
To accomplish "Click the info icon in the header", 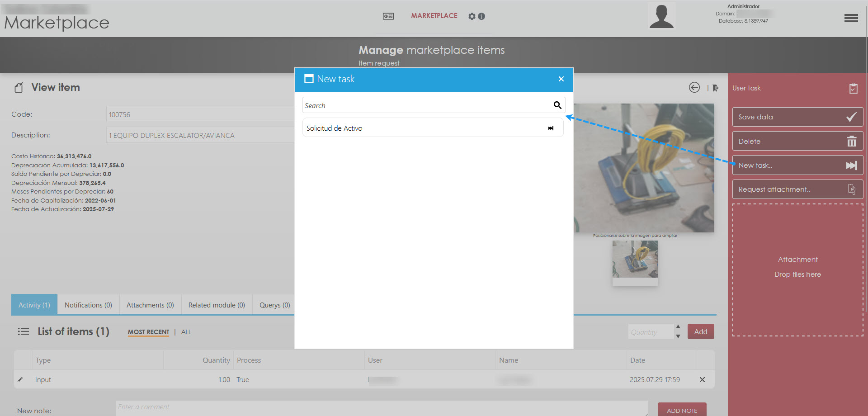I will point(481,16).
